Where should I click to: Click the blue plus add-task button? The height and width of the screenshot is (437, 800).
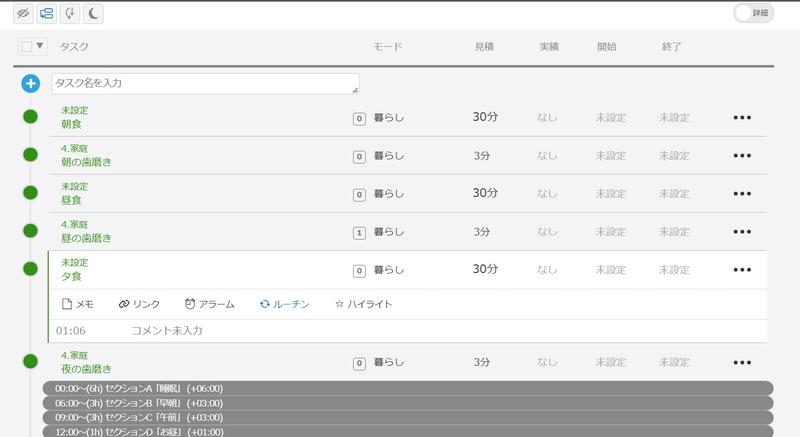click(x=31, y=83)
